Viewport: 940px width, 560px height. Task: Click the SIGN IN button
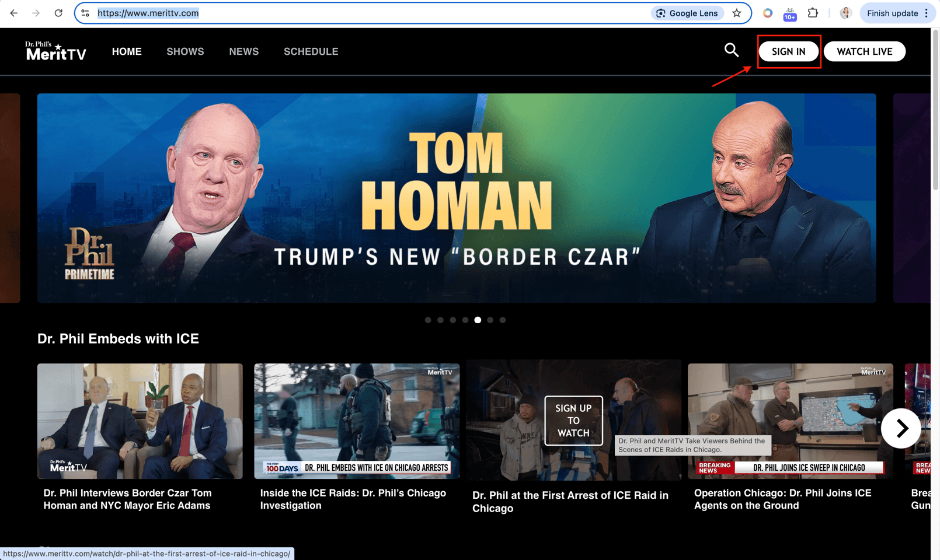tap(789, 51)
